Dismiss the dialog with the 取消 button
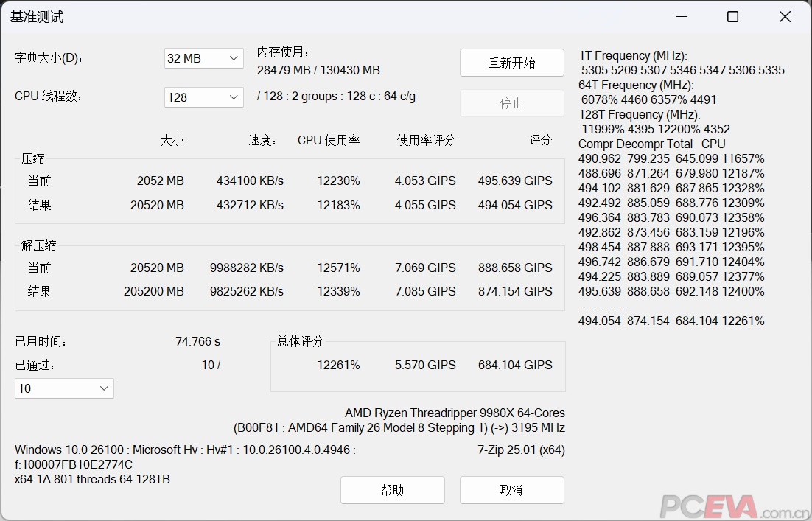This screenshot has width=812, height=521. tap(511, 490)
